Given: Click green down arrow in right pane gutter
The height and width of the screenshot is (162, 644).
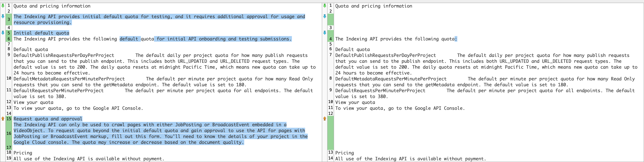Looking at the screenshot, I should click(325, 6).
